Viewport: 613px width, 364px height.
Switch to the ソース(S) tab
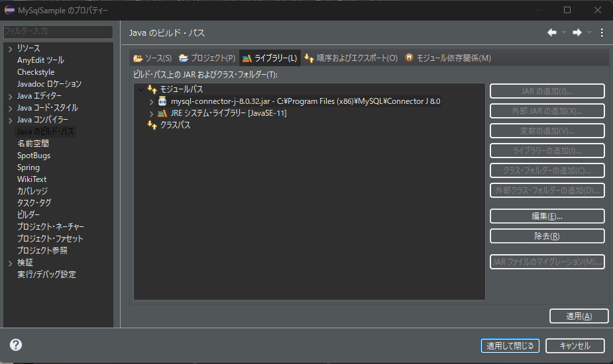[152, 58]
